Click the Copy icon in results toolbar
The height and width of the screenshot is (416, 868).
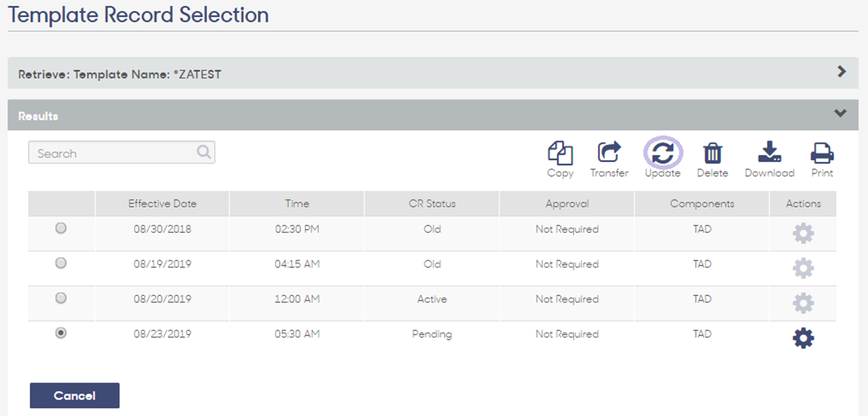560,153
